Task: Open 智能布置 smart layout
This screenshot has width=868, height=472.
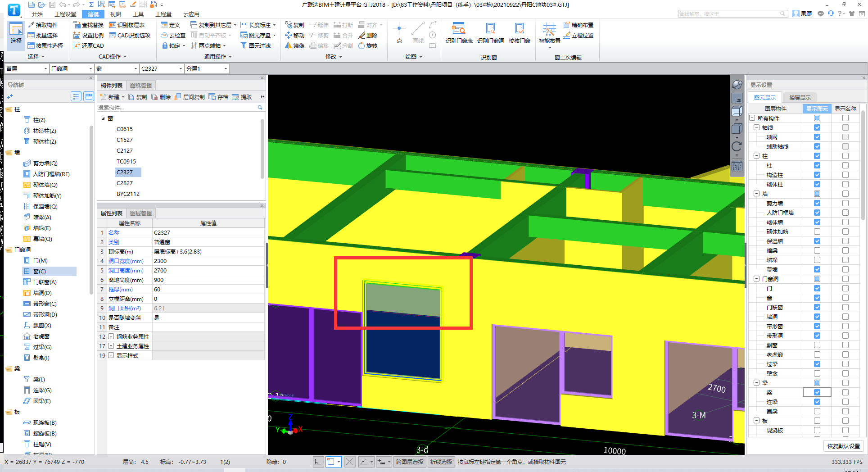Action: tap(549, 35)
